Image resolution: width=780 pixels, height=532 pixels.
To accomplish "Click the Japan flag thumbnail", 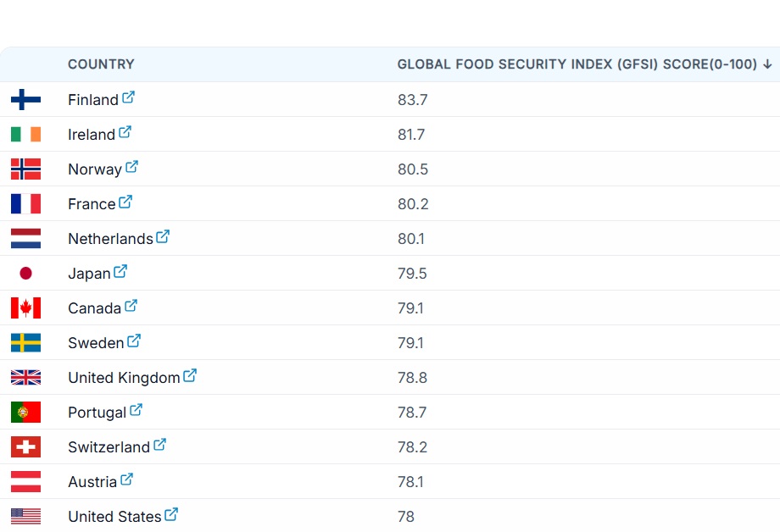I will tap(25, 274).
